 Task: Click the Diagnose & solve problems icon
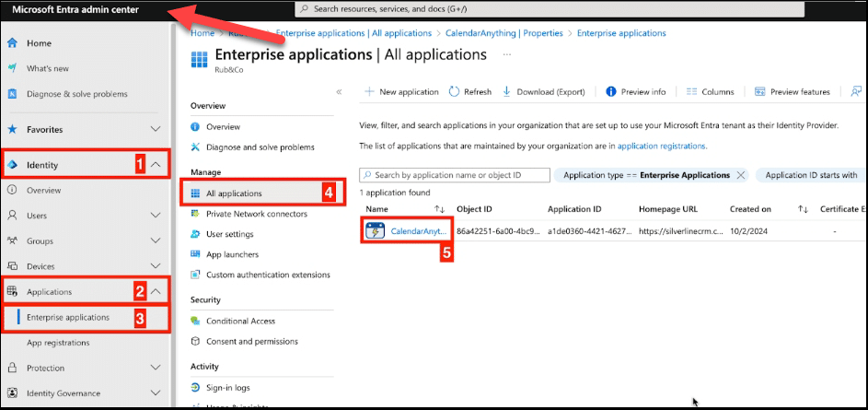click(13, 94)
